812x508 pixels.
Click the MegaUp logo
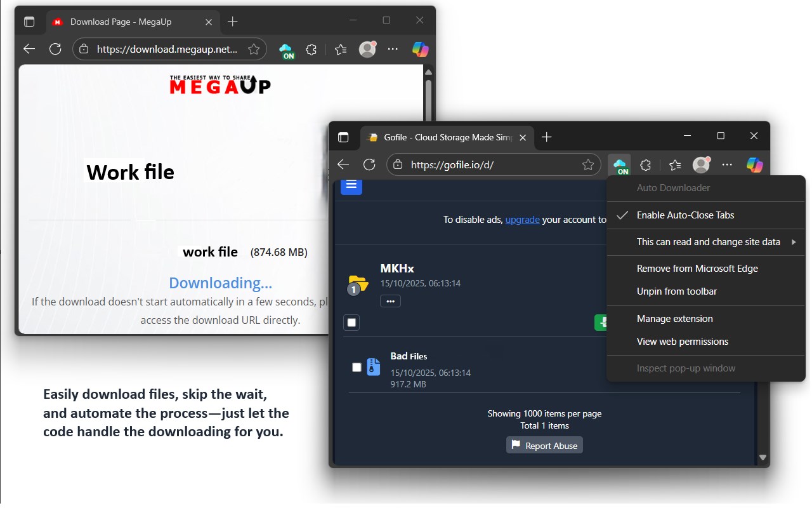click(220, 84)
